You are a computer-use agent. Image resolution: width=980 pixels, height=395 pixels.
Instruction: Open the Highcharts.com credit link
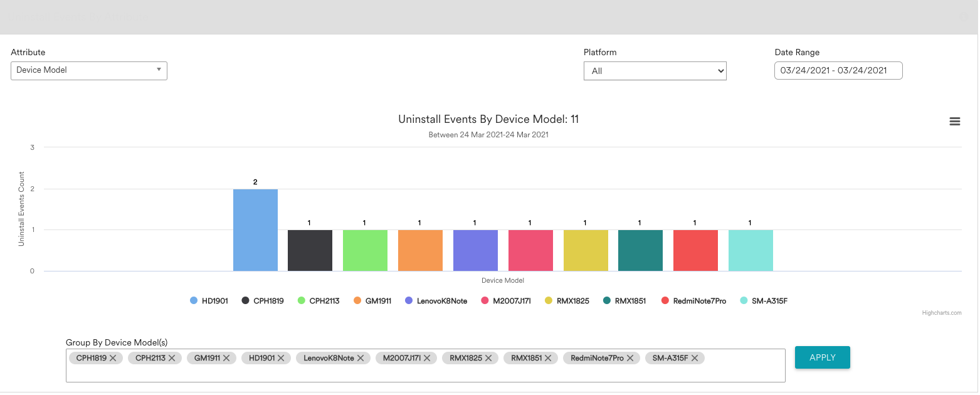[x=941, y=313]
